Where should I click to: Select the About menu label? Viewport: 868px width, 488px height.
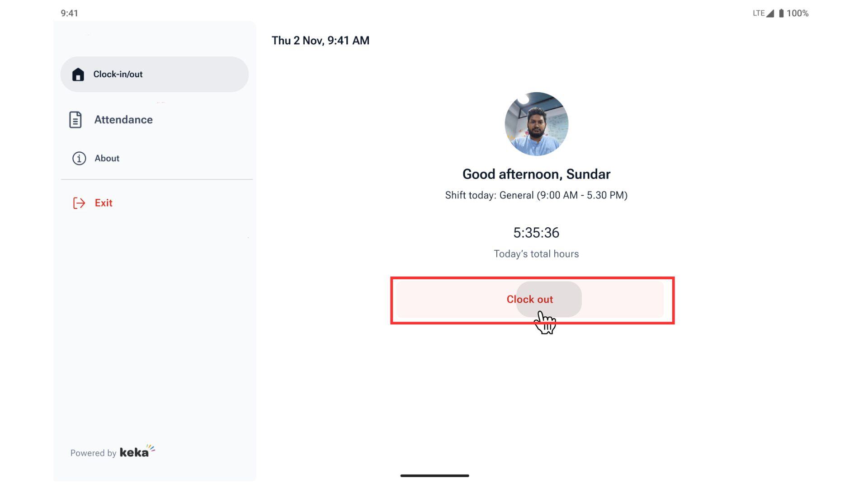pyautogui.click(x=107, y=159)
